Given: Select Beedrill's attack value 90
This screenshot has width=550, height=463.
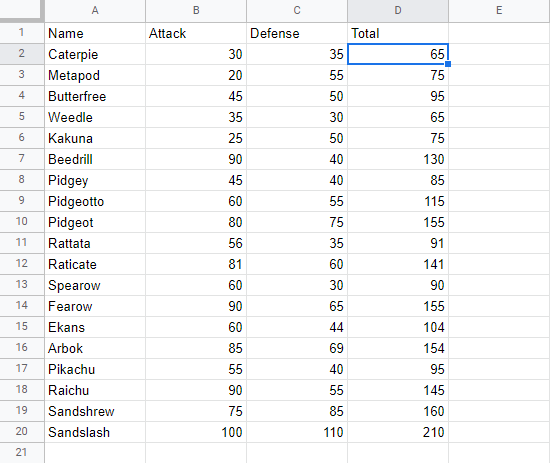Looking at the screenshot, I should 196,159.
